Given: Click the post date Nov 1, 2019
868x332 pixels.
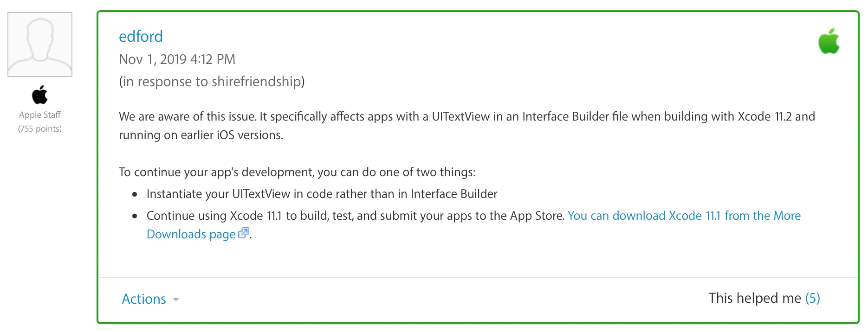Looking at the screenshot, I should click(x=177, y=59).
